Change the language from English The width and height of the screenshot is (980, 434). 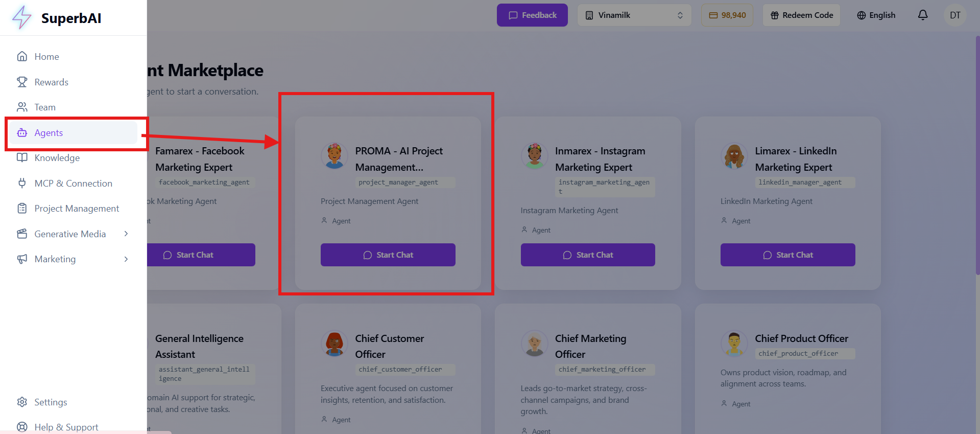coord(876,15)
